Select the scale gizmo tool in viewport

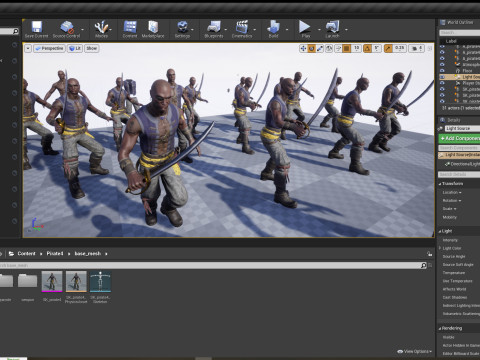click(x=320, y=49)
